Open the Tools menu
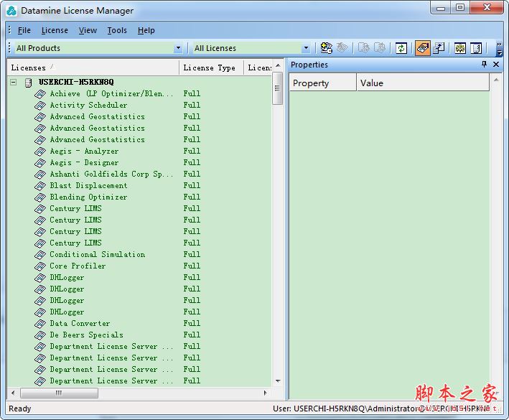The width and height of the screenshot is (509, 420). click(117, 30)
